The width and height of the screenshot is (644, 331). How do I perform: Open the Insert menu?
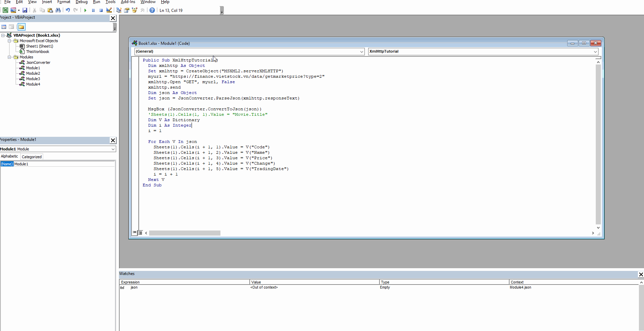tap(47, 2)
